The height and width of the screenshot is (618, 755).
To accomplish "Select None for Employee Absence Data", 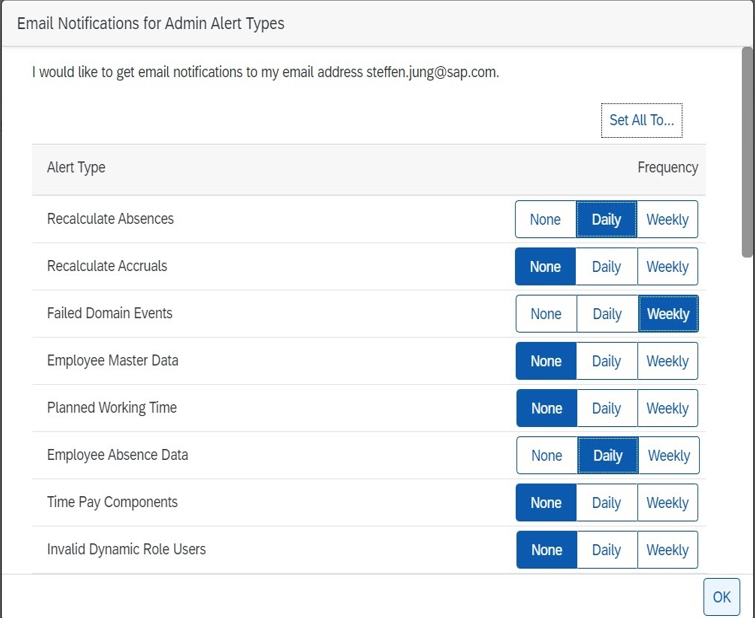I will (x=547, y=455).
